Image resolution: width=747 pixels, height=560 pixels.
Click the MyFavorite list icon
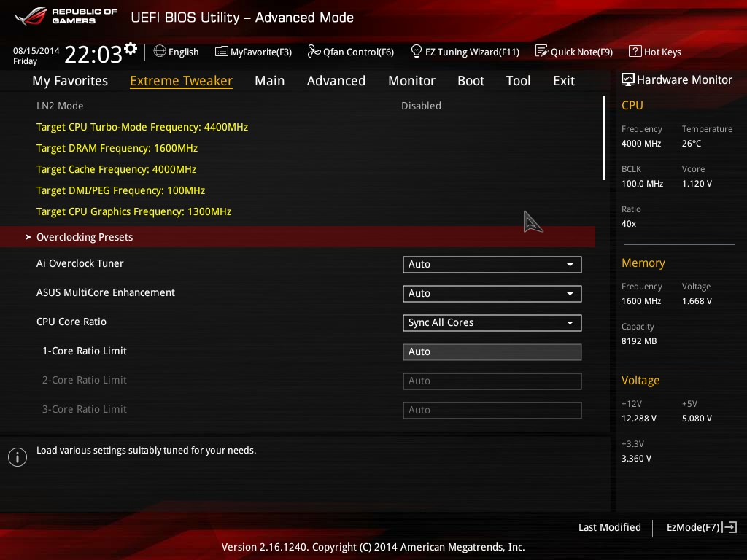pos(222,52)
